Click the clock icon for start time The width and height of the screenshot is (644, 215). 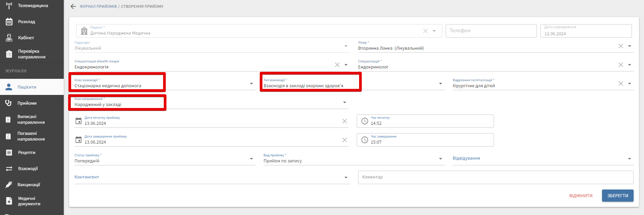click(x=365, y=121)
